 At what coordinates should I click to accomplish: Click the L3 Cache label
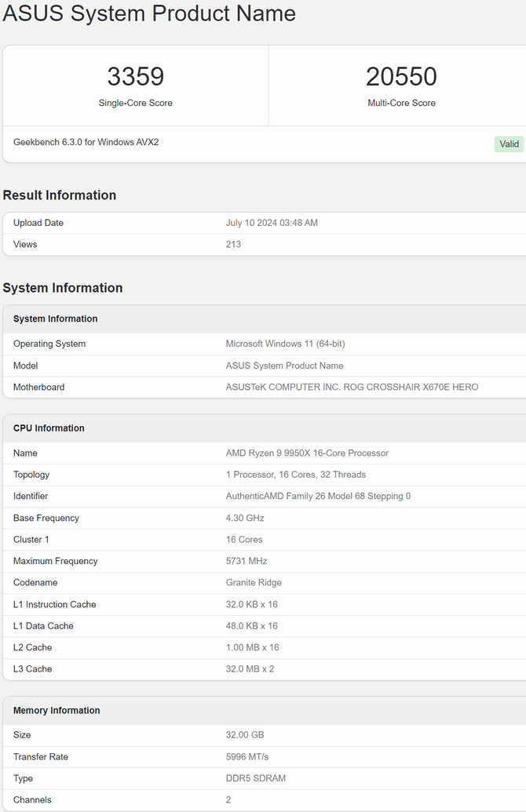click(33, 669)
